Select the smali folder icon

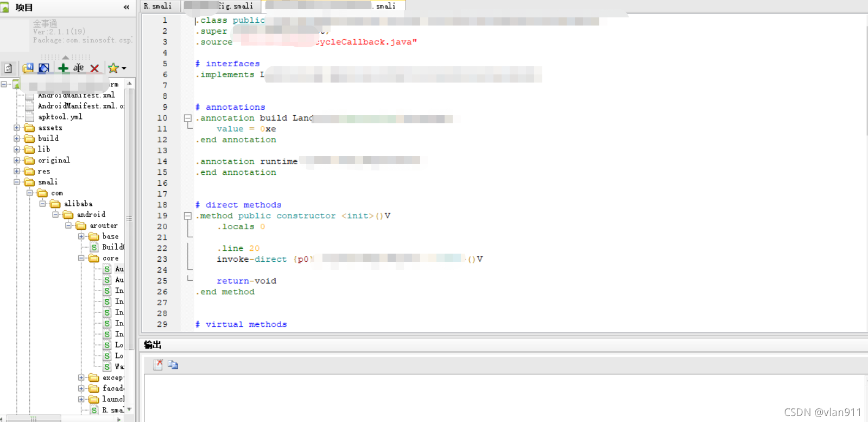pos(29,182)
